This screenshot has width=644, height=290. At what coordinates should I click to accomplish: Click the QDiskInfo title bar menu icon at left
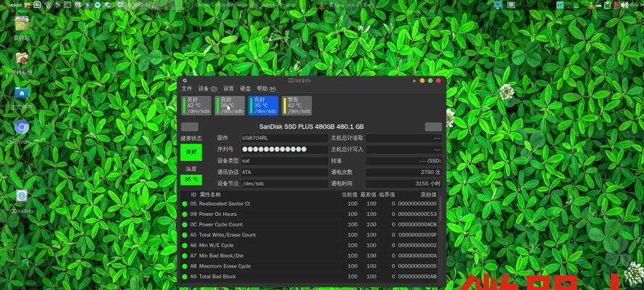[185, 80]
